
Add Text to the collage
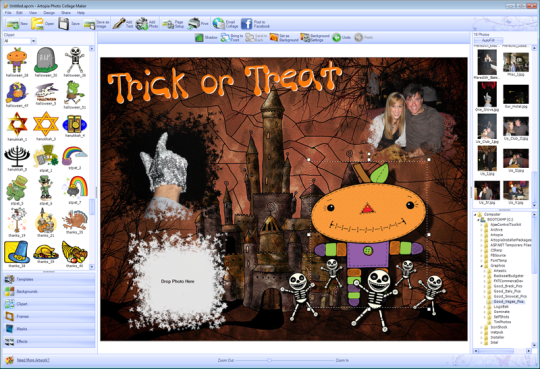123,24
